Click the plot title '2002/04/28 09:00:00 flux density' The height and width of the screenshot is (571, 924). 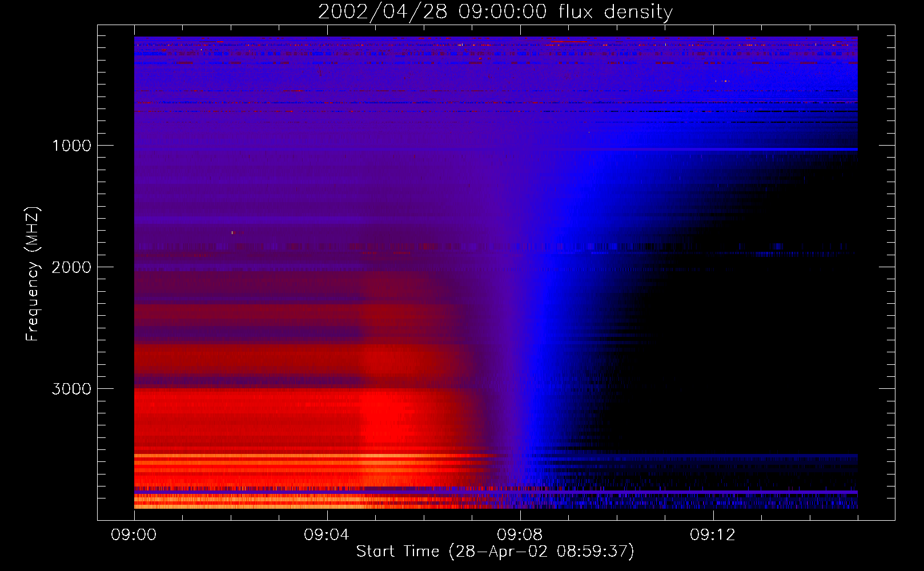pos(495,12)
